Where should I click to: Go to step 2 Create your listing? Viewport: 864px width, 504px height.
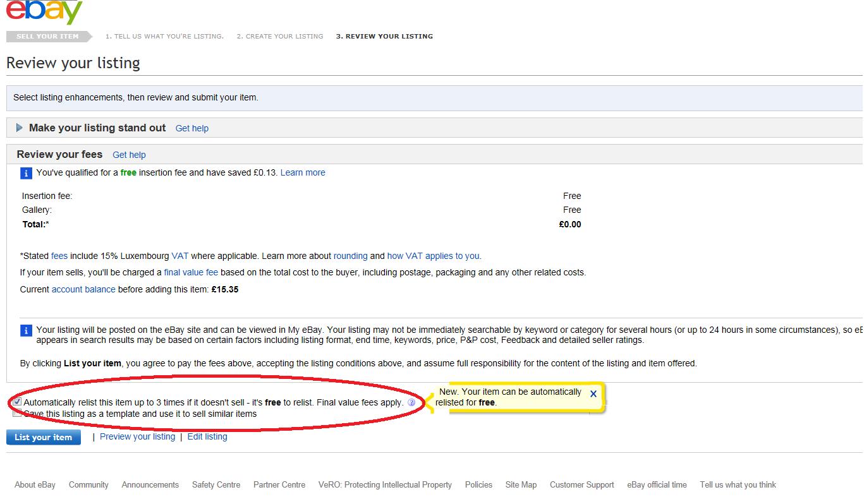tap(279, 36)
